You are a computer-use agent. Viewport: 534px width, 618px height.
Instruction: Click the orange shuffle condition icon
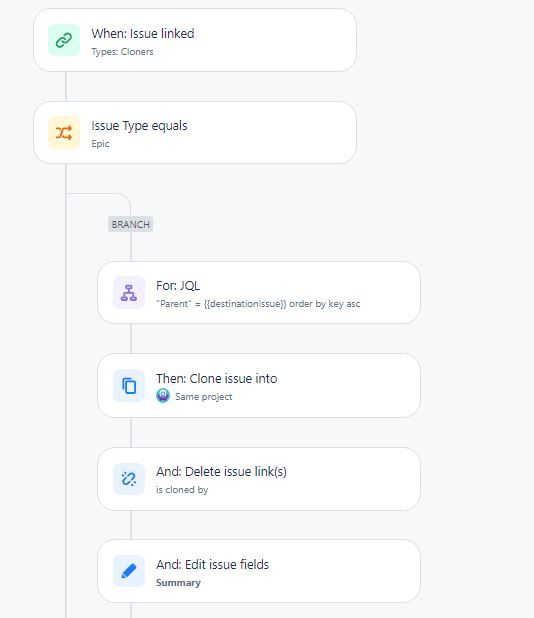[64, 132]
